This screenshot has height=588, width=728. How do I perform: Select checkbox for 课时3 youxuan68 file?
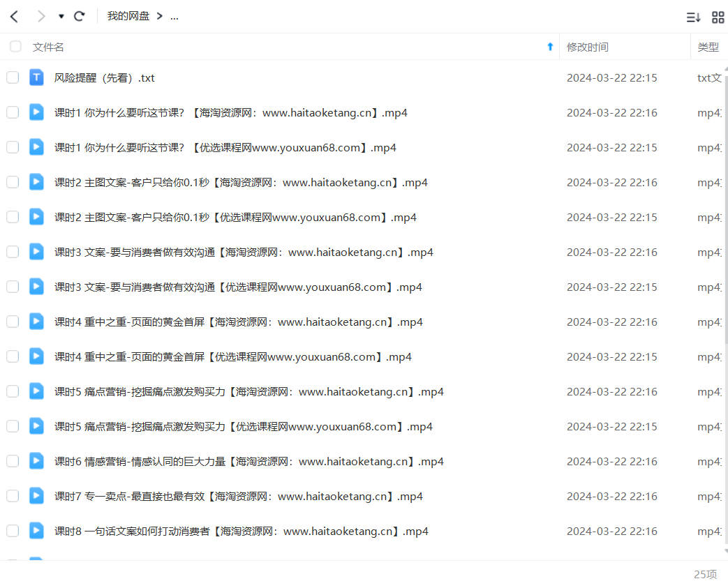13,287
